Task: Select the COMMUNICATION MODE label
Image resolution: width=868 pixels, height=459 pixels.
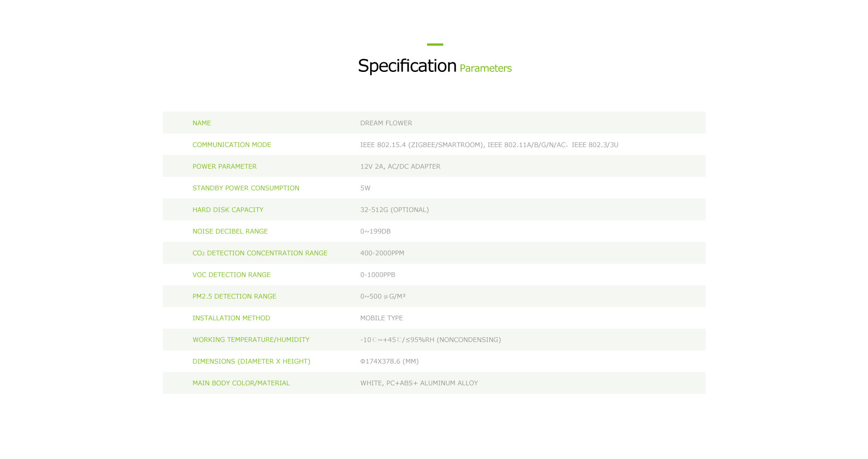Action: pyautogui.click(x=232, y=145)
